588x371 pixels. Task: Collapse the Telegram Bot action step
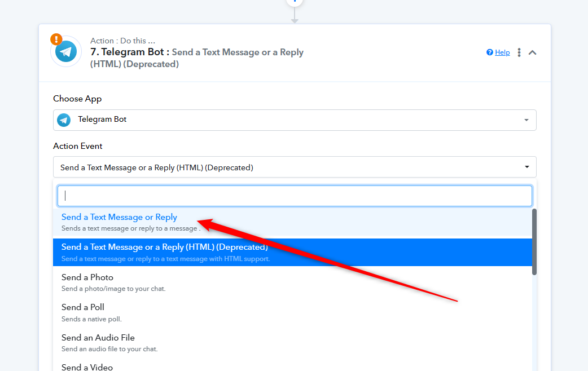pos(533,52)
